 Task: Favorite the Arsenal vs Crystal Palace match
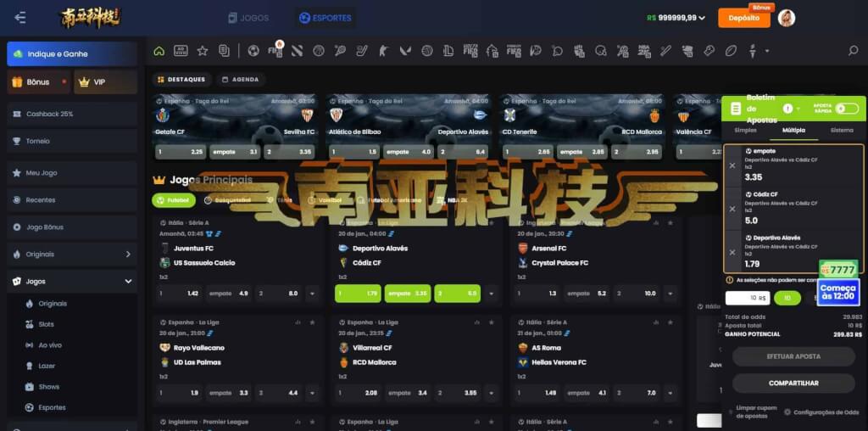[x=670, y=222]
